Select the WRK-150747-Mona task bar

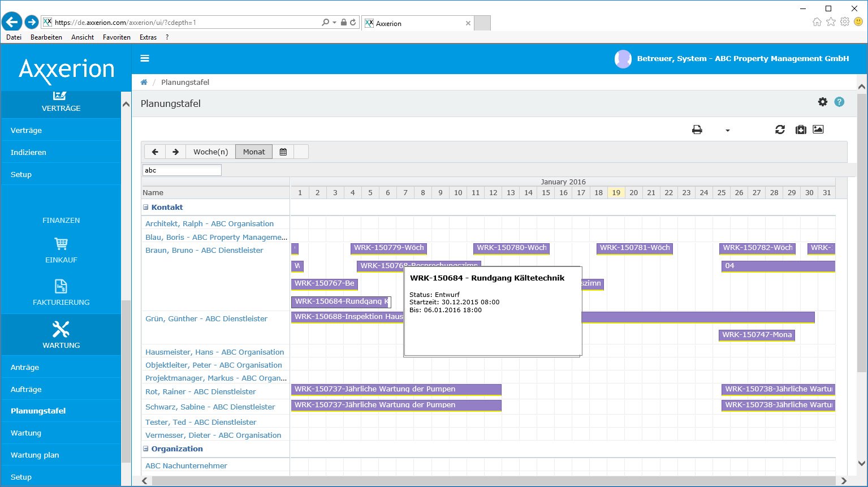click(x=757, y=335)
